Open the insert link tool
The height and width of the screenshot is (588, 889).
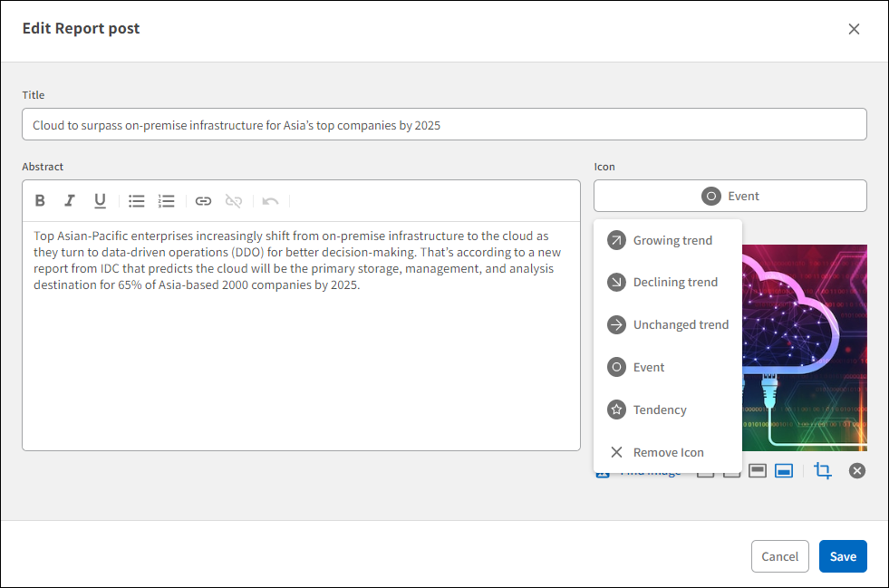point(203,200)
